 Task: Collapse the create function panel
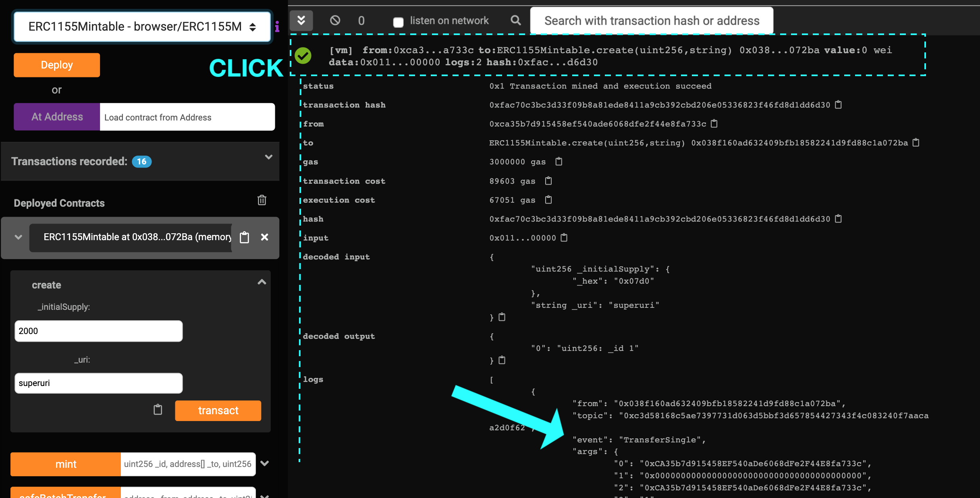tap(262, 282)
